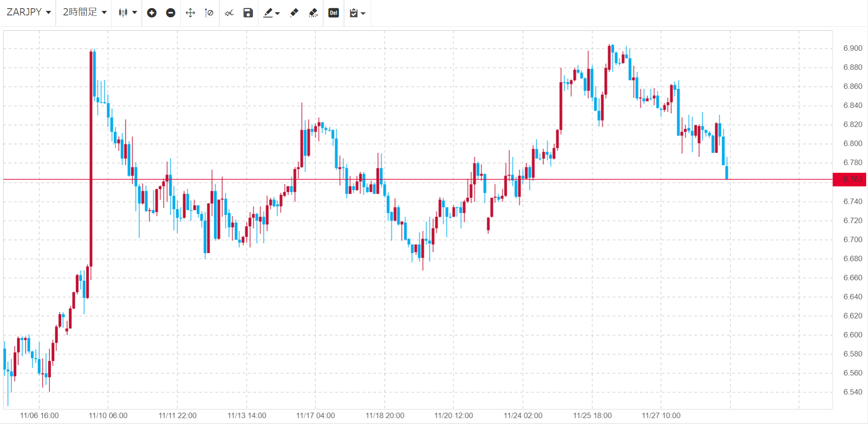
Task: Click the 11/24 02:00 time axis label
Action: [523, 415]
